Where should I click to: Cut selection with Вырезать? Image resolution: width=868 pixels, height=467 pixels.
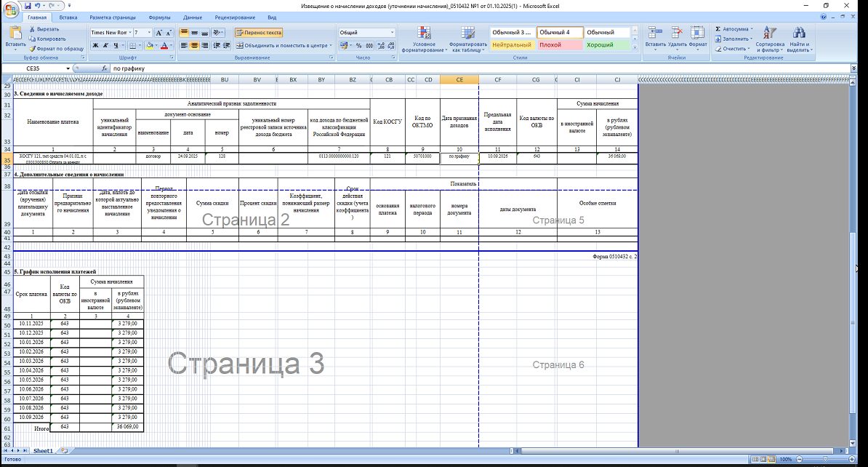point(45,29)
